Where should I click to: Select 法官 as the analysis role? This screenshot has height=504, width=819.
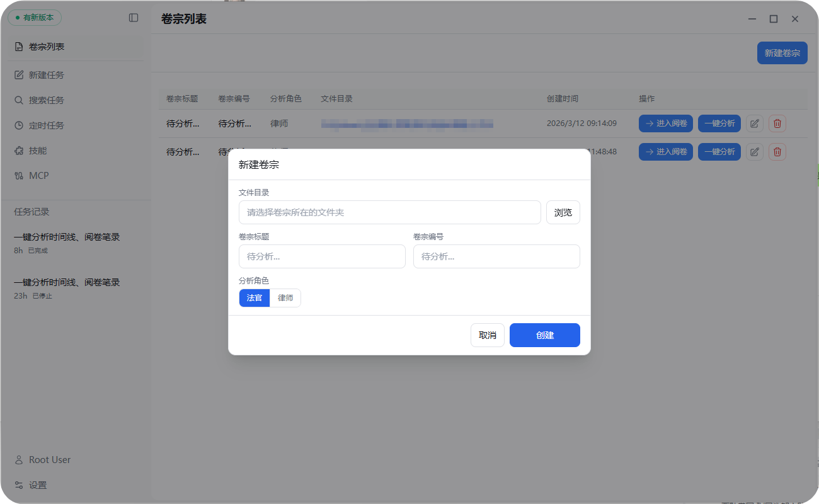pyautogui.click(x=254, y=297)
